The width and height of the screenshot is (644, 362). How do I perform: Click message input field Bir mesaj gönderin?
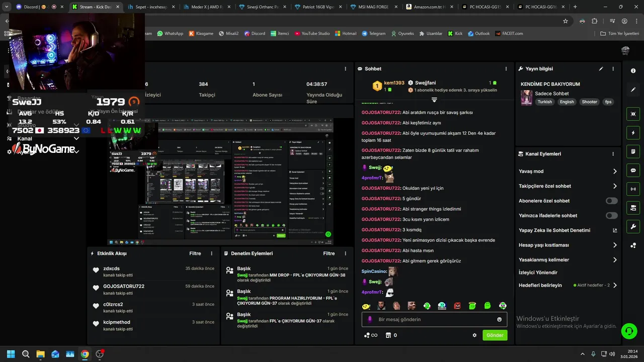(x=435, y=319)
